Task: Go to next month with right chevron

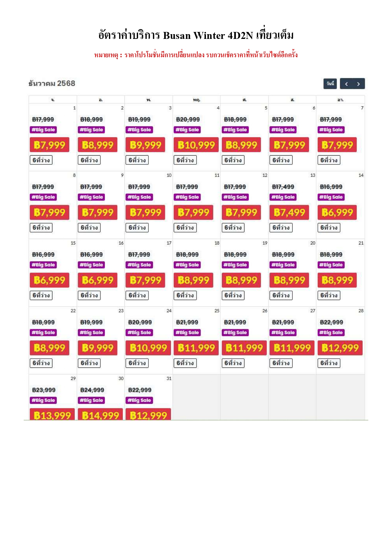Action: [x=359, y=84]
